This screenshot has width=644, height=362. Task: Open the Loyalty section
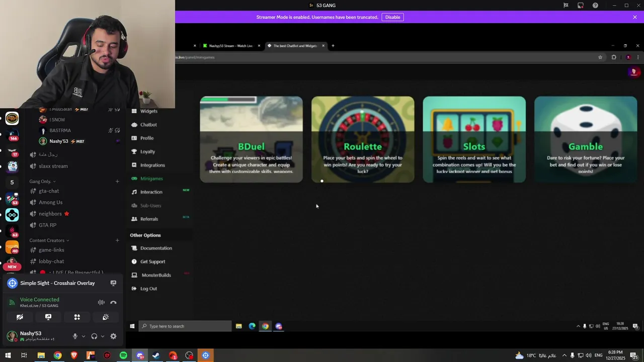[x=147, y=151]
